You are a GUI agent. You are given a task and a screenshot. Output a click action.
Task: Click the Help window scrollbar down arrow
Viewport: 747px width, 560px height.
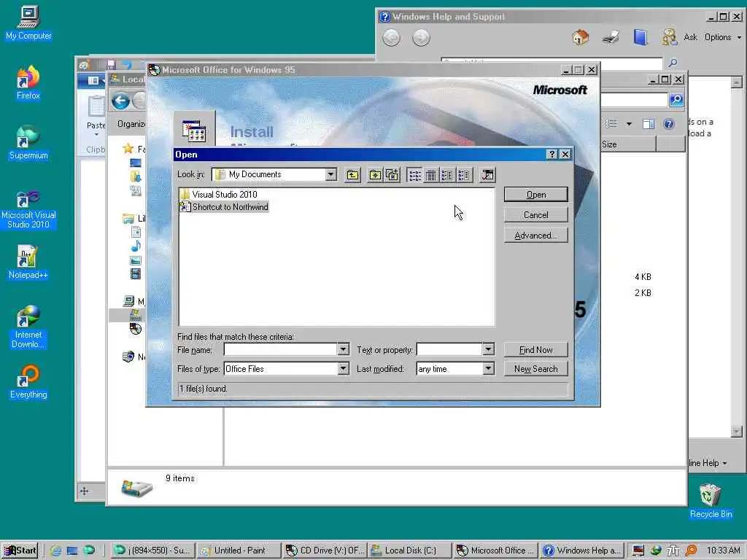click(x=737, y=432)
